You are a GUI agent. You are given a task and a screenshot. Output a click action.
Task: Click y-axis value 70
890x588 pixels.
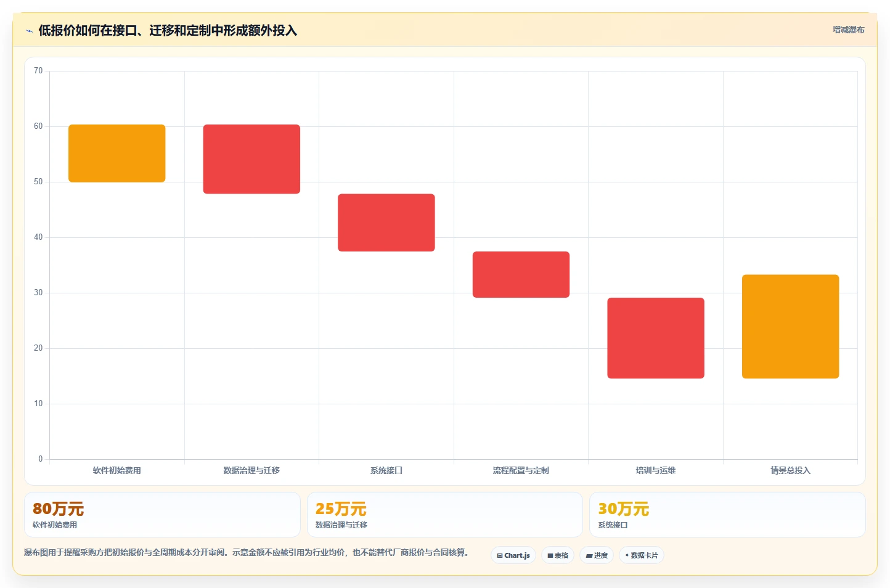[x=38, y=71]
